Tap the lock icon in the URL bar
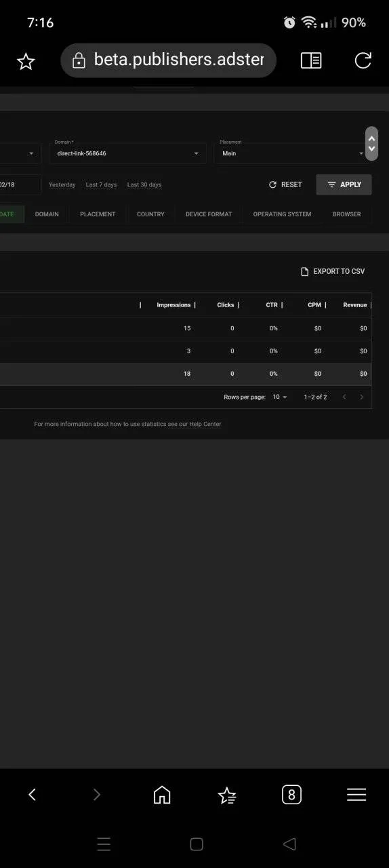The width and height of the screenshot is (389, 868). click(x=79, y=61)
